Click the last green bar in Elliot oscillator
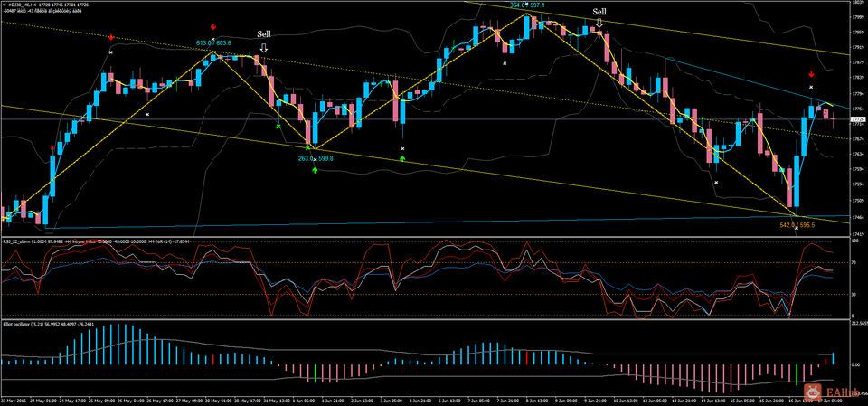This screenshot has width=868, height=406. coord(797,373)
